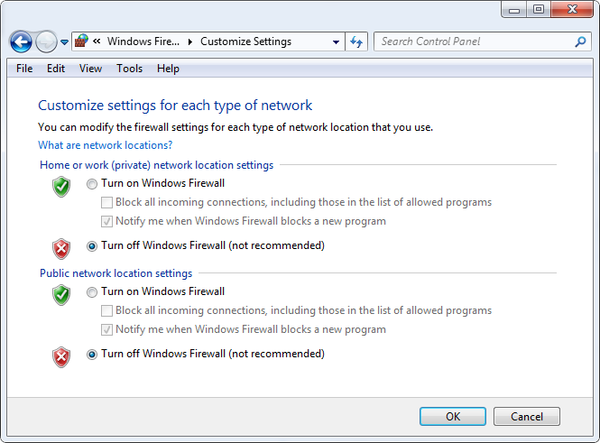Click the Windows Firewall address bar icon
600x443 pixels.
81,41
